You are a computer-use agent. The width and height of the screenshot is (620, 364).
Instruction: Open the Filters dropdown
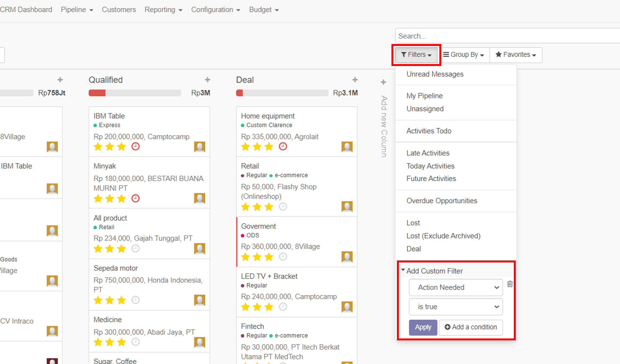point(416,55)
